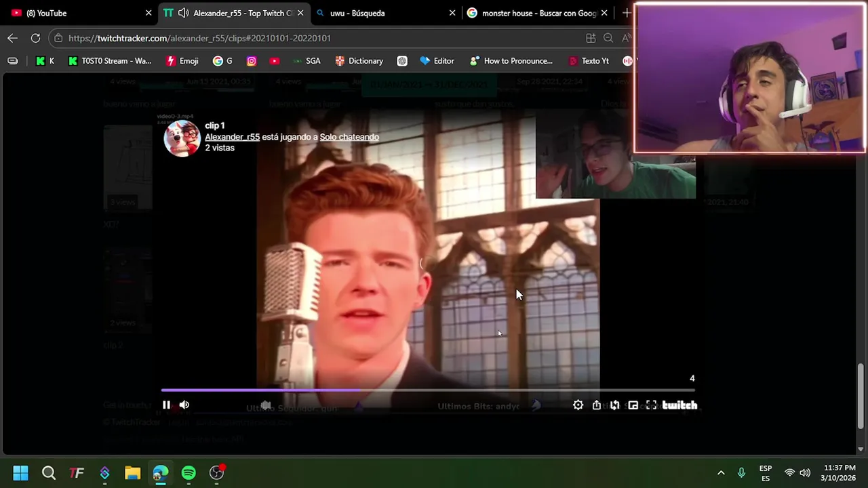Open the purple diamond app in taskbar

104,472
